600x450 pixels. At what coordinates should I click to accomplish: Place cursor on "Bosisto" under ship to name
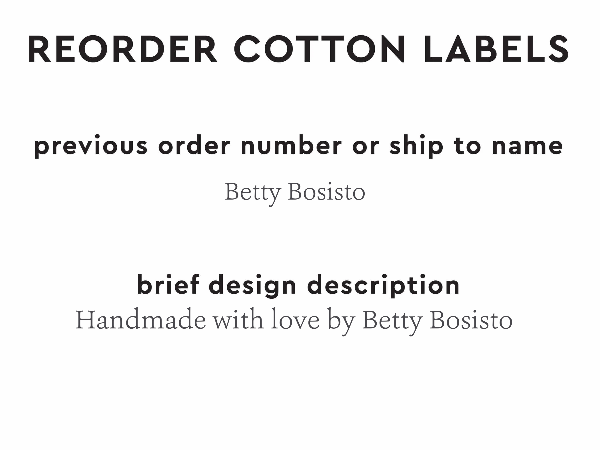(325, 192)
